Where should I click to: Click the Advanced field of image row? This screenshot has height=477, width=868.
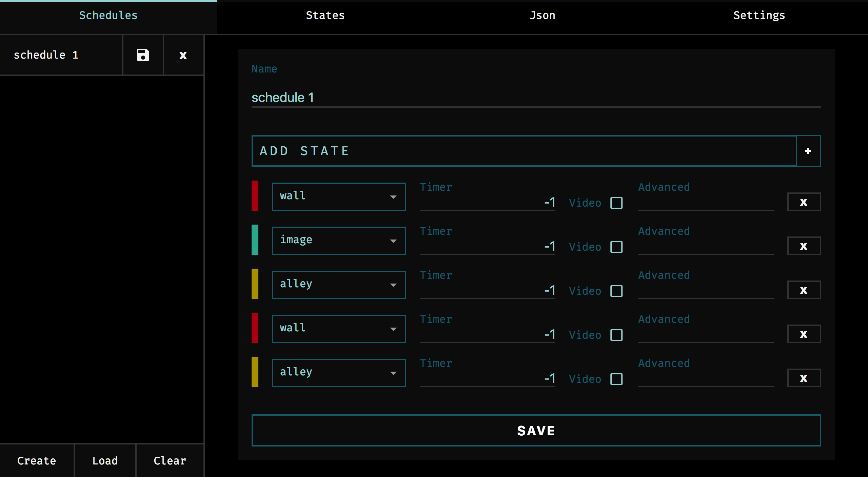point(706,247)
